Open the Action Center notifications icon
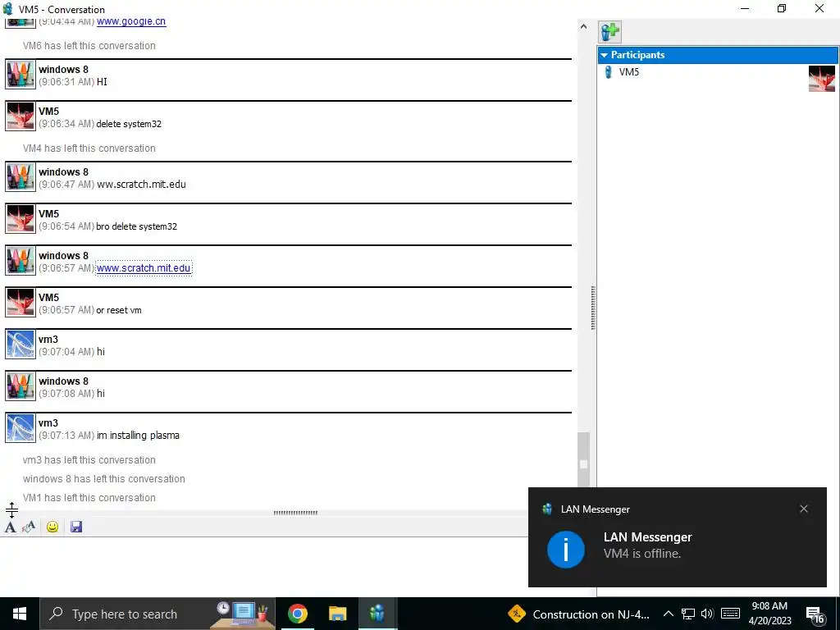 pos(815,615)
